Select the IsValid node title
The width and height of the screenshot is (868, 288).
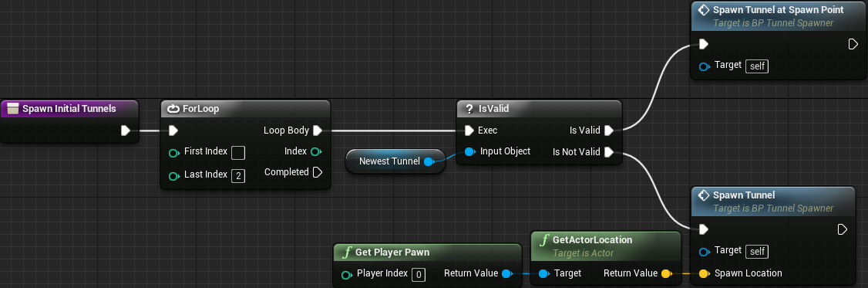coord(493,109)
